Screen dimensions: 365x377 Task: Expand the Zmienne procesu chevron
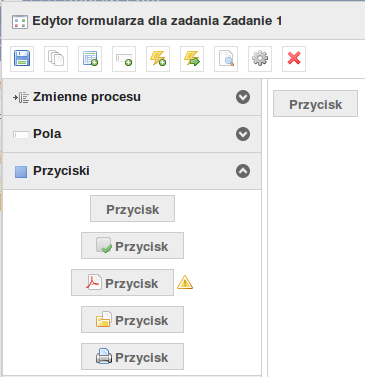243,97
